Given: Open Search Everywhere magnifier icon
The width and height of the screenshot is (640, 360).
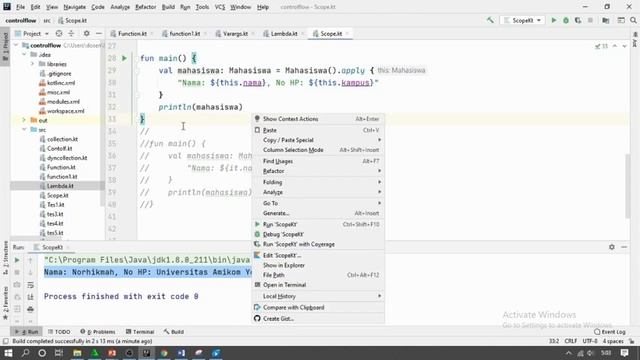Looking at the screenshot, I should point(633,20).
